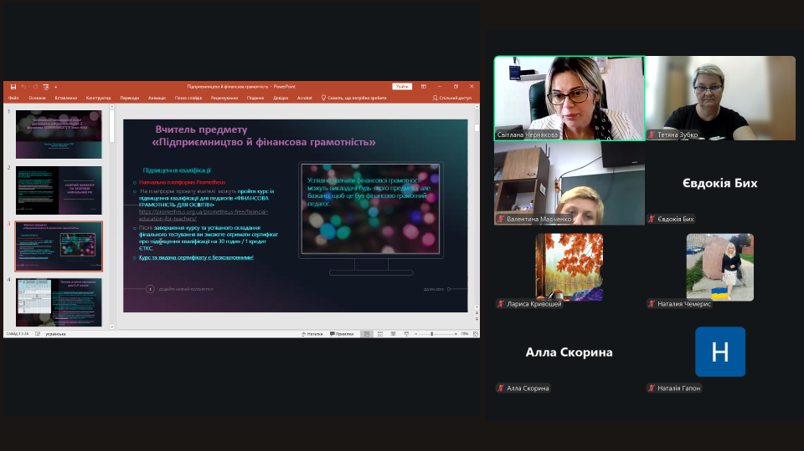This screenshot has width=804, height=451.
Task: Open the Insert ribbon tab
Action: click(67, 98)
